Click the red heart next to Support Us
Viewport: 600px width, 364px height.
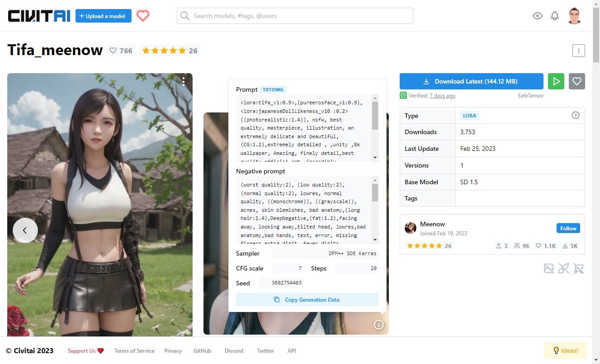point(100,351)
